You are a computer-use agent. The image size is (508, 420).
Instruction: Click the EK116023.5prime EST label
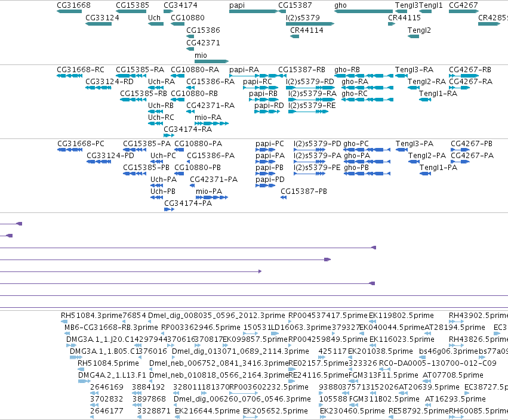[x=402, y=339]
